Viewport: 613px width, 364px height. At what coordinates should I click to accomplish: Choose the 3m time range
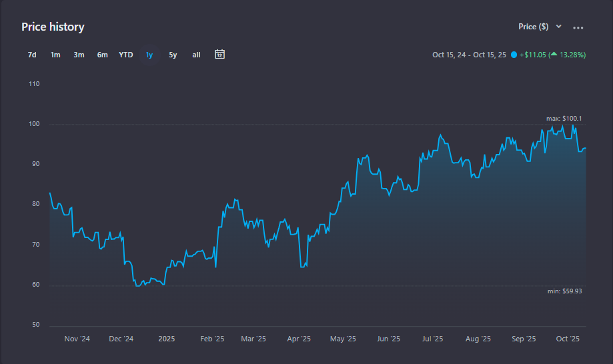pos(79,55)
